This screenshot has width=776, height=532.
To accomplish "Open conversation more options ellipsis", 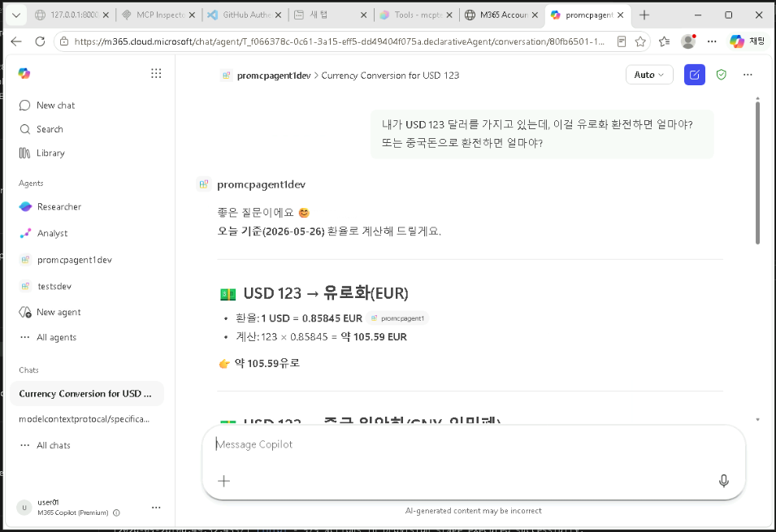I will (748, 75).
